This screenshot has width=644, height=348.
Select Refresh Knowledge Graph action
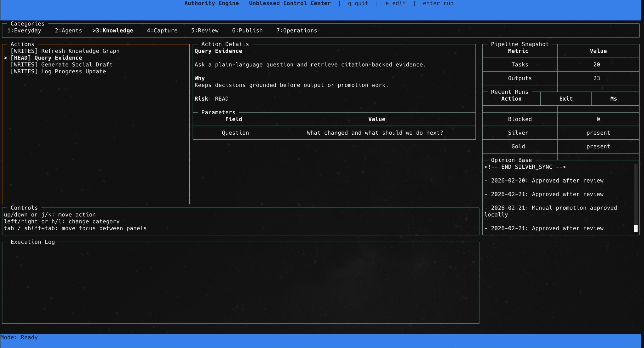(x=65, y=51)
